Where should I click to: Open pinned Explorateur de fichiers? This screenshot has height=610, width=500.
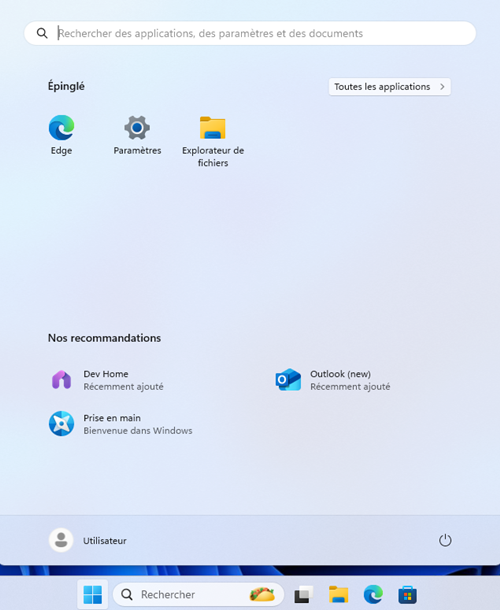click(x=213, y=141)
